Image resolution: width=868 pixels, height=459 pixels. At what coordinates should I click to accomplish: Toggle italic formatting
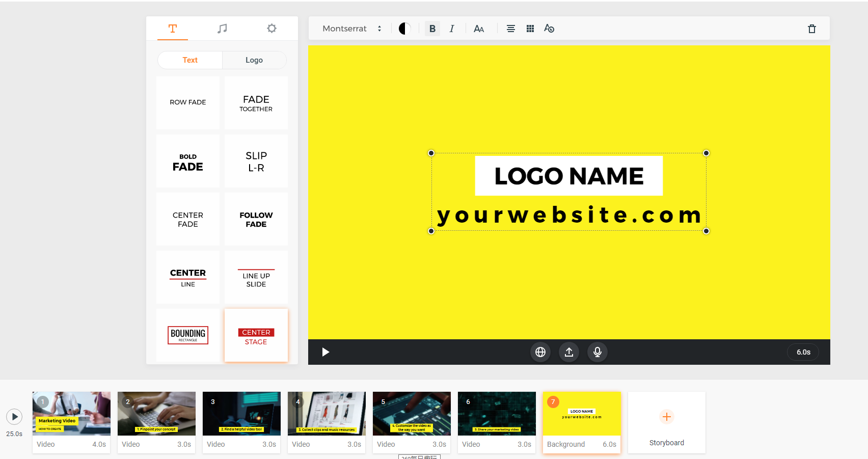451,29
